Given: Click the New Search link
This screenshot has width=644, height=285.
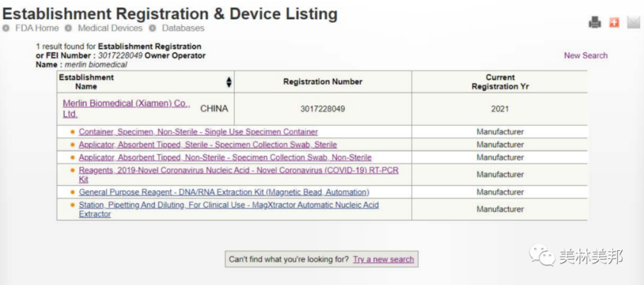Looking at the screenshot, I should pyautogui.click(x=585, y=55).
